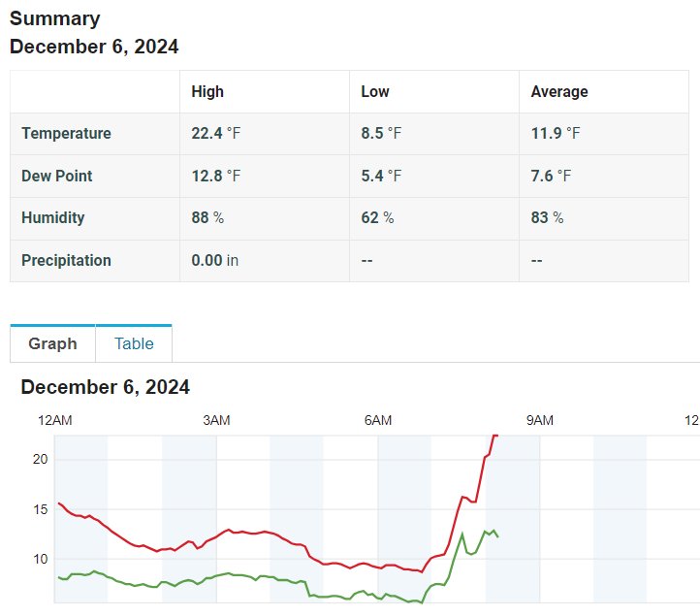
Task: Click the 9AM time axis label
Action: pyautogui.click(x=540, y=420)
